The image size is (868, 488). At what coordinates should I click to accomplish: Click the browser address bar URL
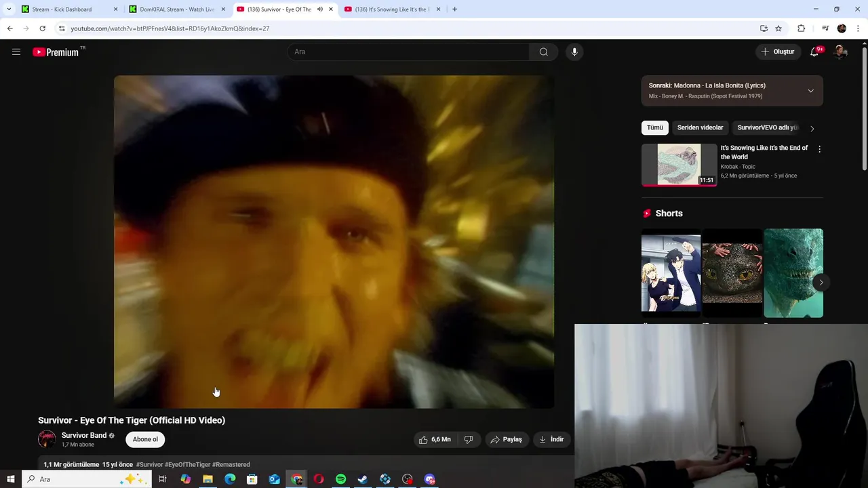pyautogui.click(x=170, y=28)
